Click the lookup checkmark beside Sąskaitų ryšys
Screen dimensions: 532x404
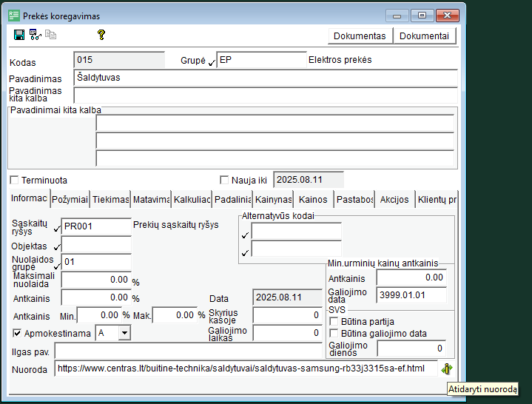[57, 228]
